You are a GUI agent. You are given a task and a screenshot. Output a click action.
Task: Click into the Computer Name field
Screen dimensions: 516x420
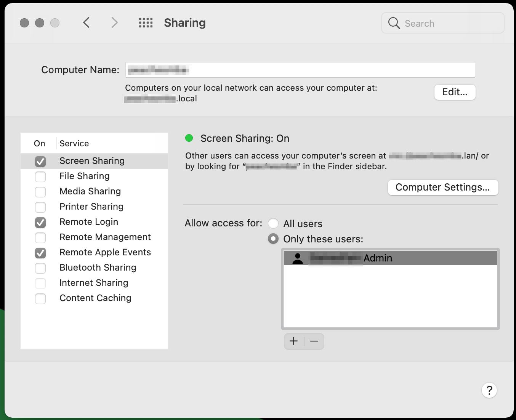click(300, 70)
